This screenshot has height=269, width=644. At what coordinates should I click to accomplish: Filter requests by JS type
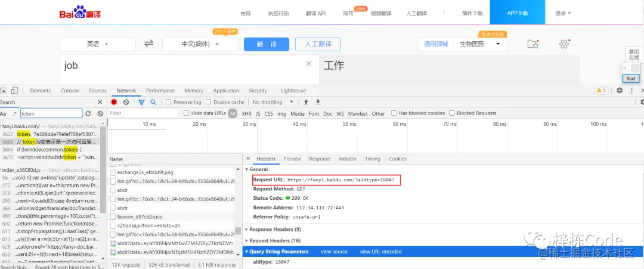point(258,113)
